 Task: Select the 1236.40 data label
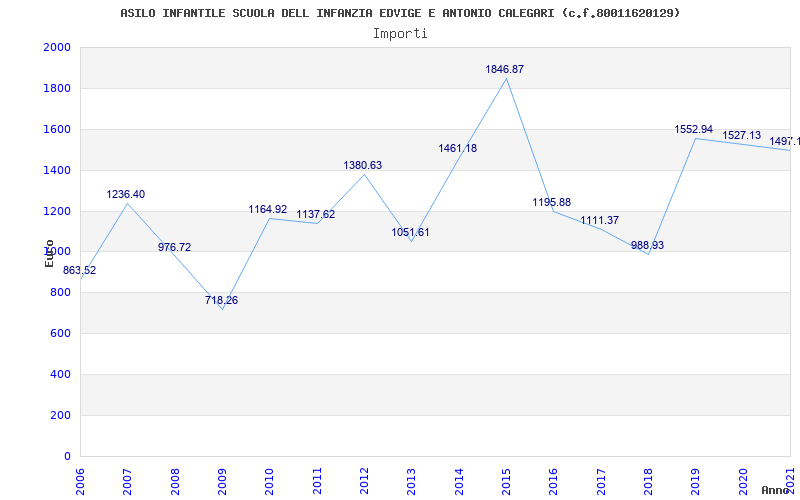point(126,194)
